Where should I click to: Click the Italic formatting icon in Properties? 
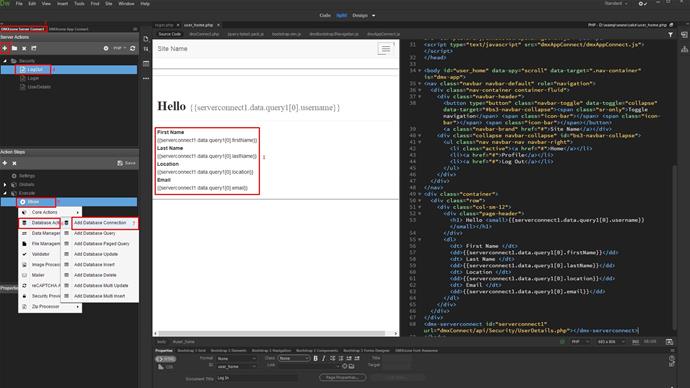(x=324, y=359)
